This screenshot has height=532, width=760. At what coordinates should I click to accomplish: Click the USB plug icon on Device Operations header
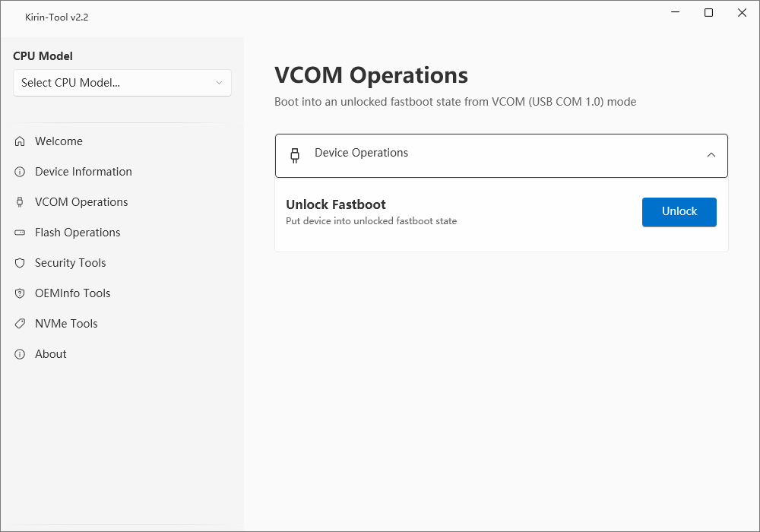(x=295, y=155)
